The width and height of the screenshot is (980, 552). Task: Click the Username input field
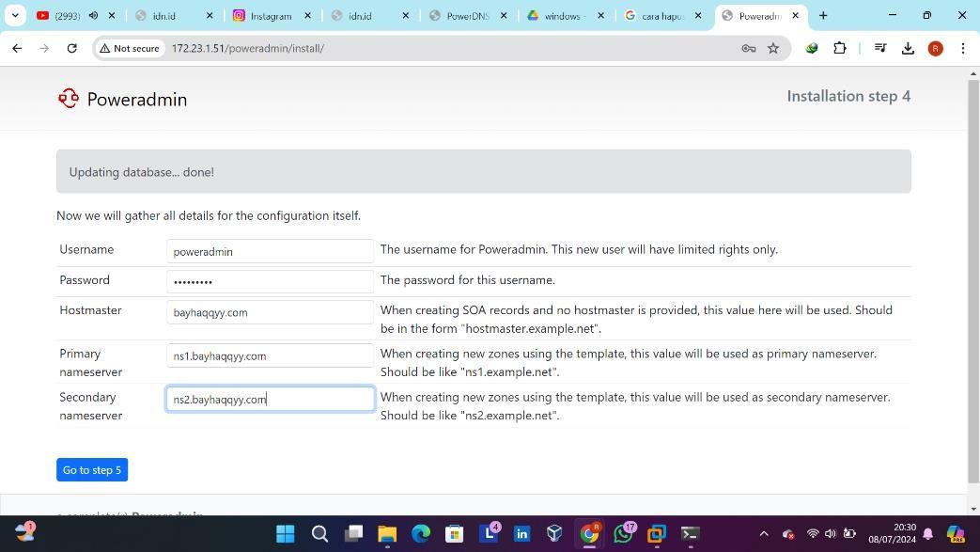tap(270, 252)
